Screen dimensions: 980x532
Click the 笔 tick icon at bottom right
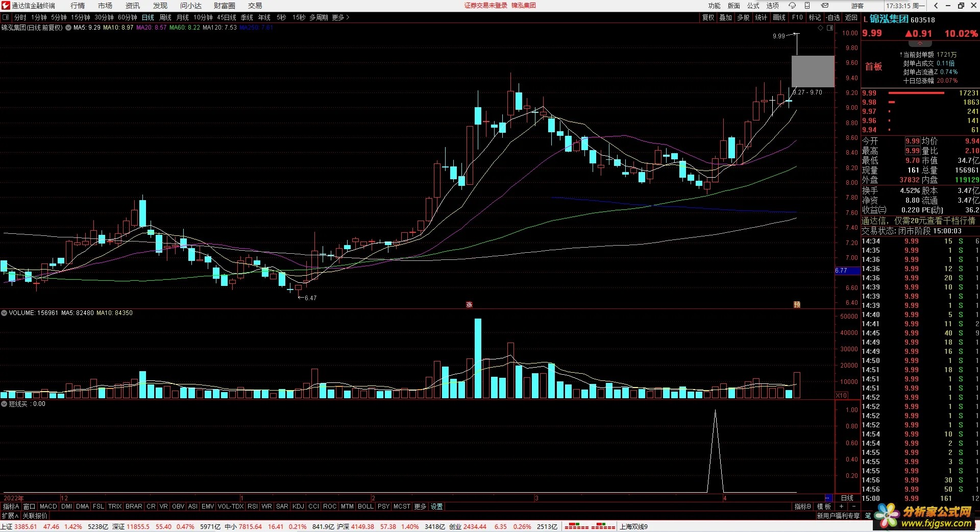pyautogui.click(x=868, y=516)
